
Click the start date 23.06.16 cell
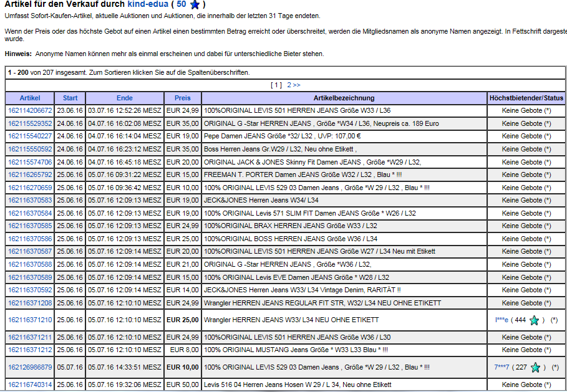70,110
